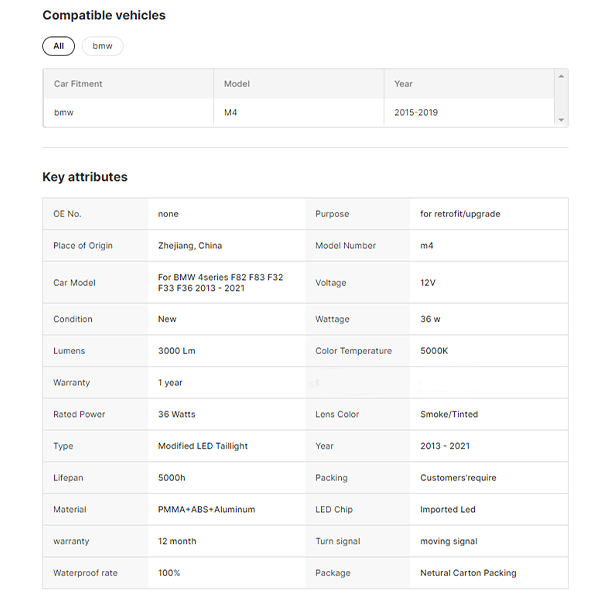Viewport: 600px width, 600px height.
Task: Click the Voltage value 12V
Action: 428,283
